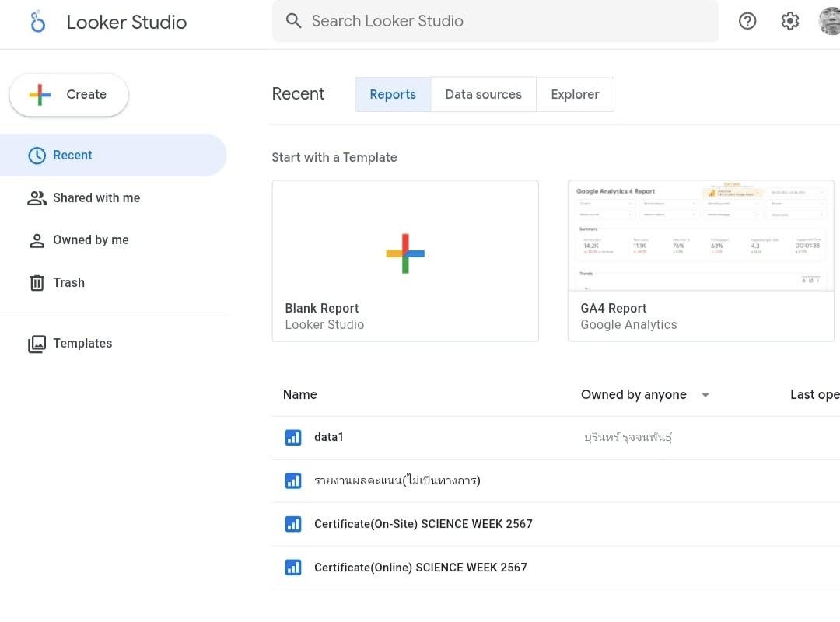Screen dimensions: 840x622
Task: Click the Looker Studio logo icon
Action: tap(38, 22)
